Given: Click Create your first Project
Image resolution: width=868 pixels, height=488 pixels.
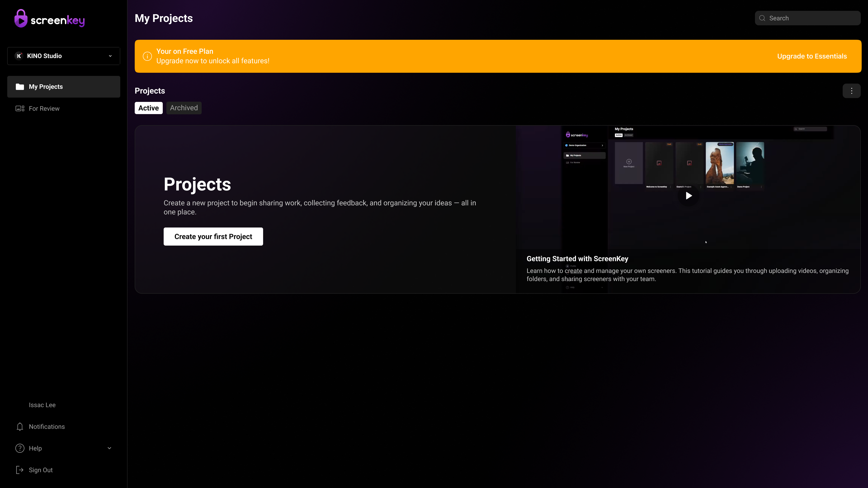Looking at the screenshot, I should [x=213, y=236].
